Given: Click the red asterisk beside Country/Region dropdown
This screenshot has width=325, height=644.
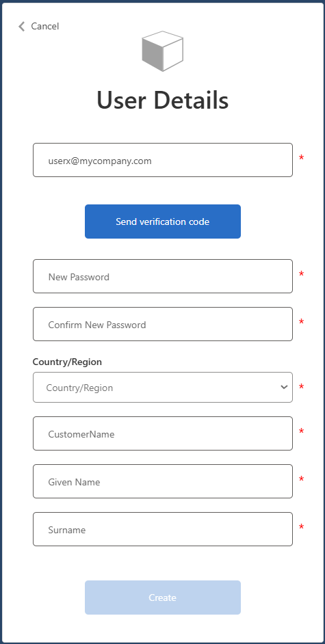Looking at the screenshot, I should (302, 386).
